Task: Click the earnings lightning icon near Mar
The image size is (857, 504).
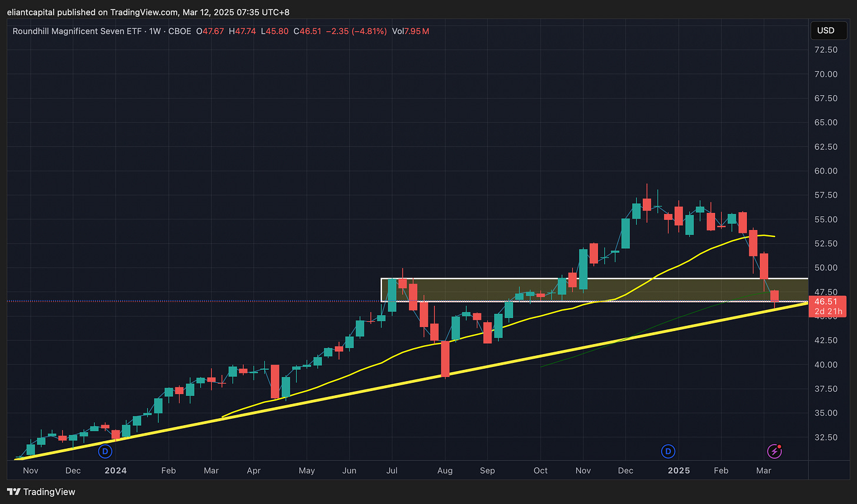Action: [x=775, y=452]
